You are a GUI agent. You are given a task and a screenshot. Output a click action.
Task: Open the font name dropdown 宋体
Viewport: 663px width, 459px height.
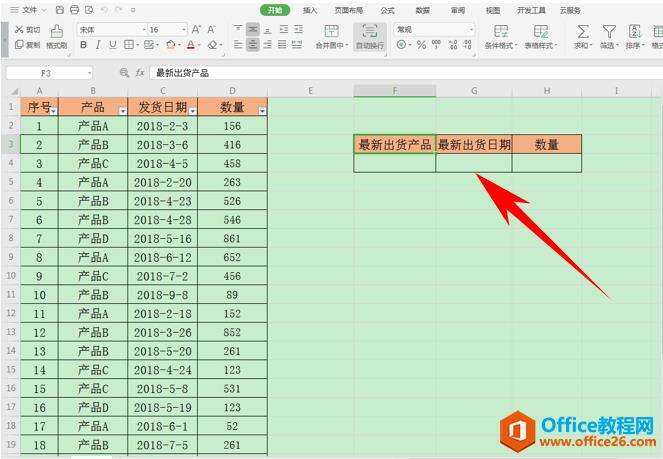click(x=111, y=30)
